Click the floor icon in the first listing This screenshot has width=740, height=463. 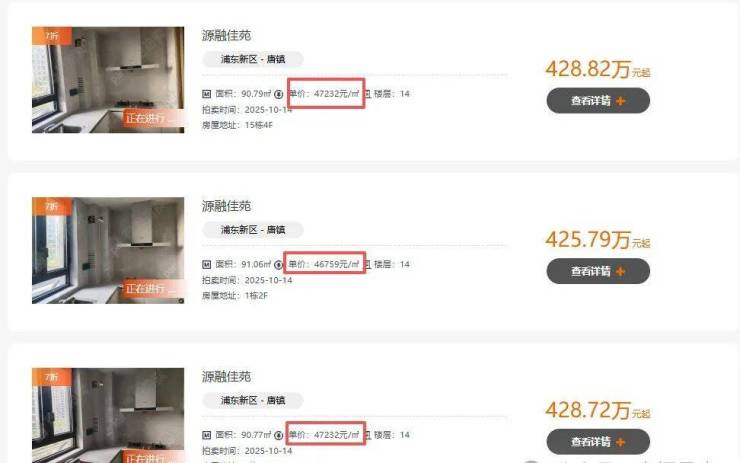tap(368, 94)
